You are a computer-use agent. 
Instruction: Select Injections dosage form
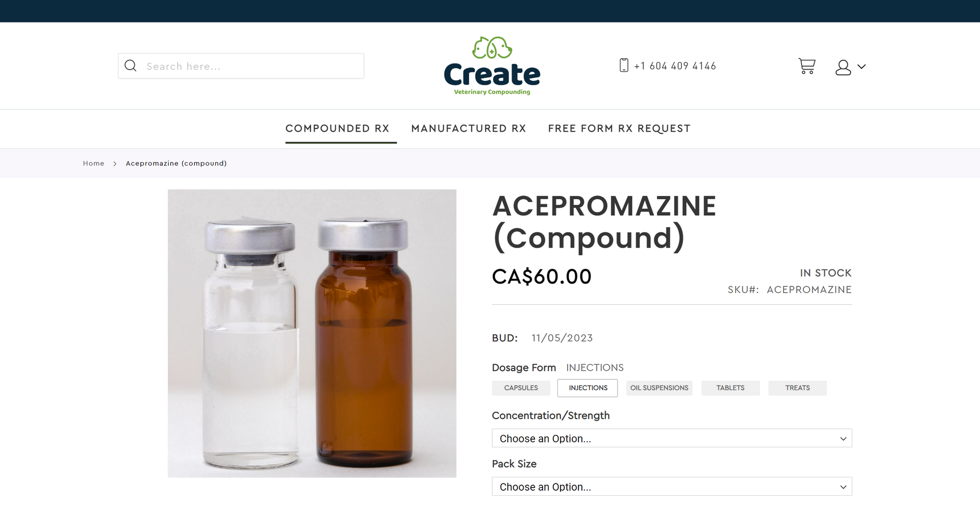tap(587, 388)
